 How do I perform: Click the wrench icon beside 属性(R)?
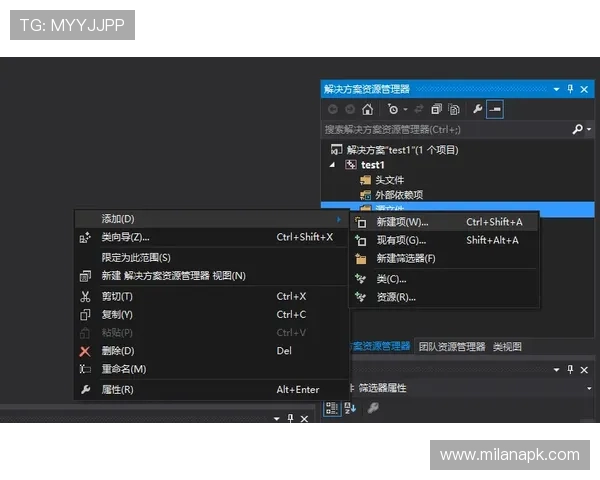(x=85, y=390)
